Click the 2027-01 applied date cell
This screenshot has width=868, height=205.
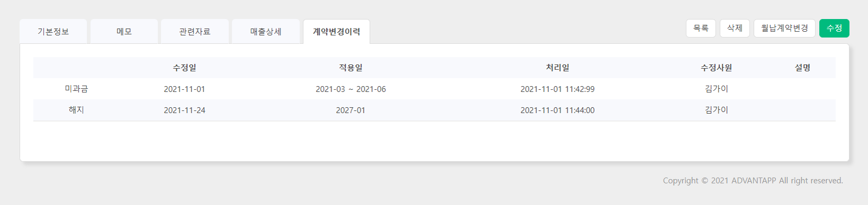click(350, 110)
